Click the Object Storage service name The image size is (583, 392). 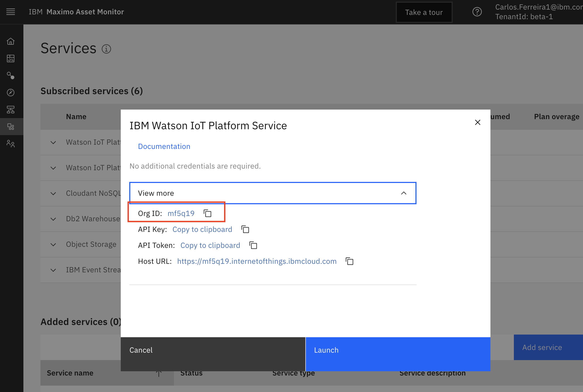(91, 244)
